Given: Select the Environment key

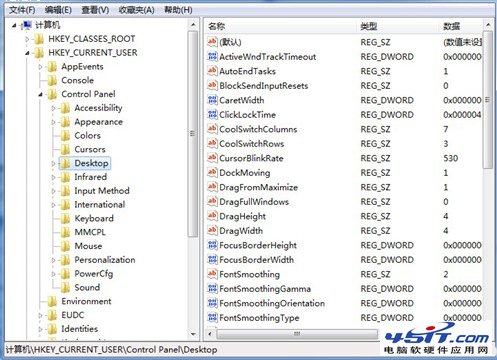Looking at the screenshot, I should 86,301.
